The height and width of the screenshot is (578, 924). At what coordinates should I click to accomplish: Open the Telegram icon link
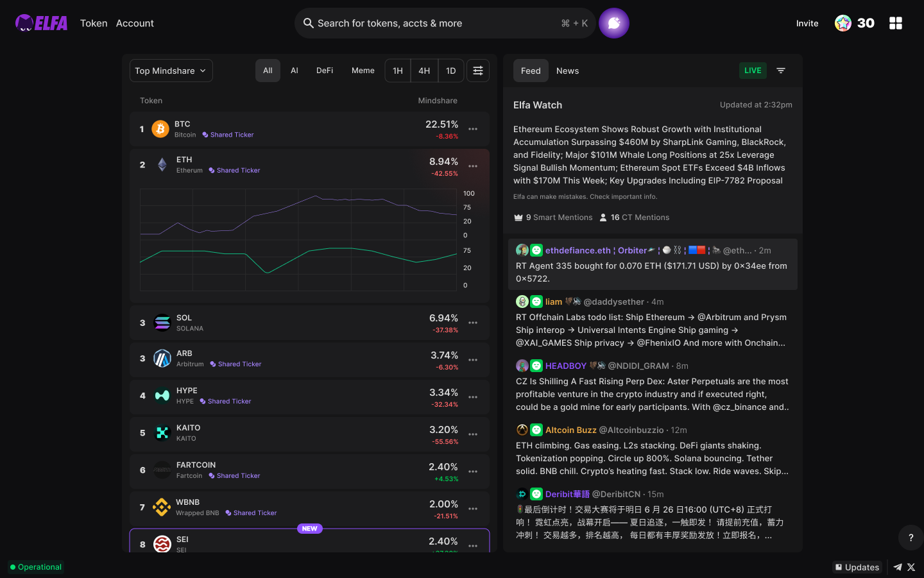pyautogui.click(x=898, y=567)
